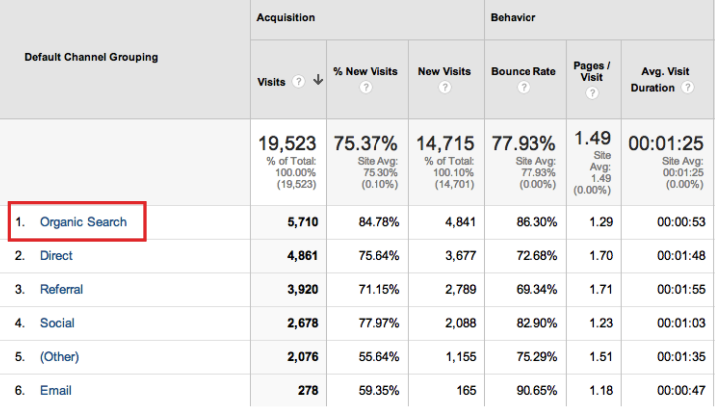This screenshot has height=409, width=715.
Task: Click Referral visits value 3,920
Action: [302, 290]
